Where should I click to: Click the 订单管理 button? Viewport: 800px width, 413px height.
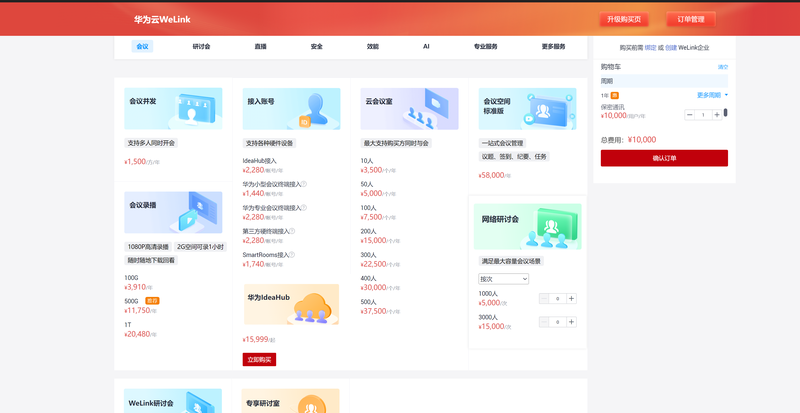tap(691, 19)
